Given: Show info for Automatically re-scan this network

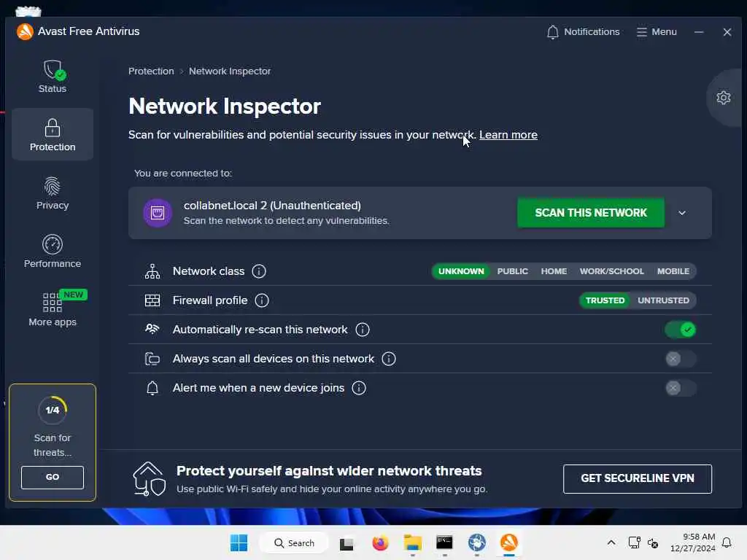Looking at the screenshot, I should 362,330.
